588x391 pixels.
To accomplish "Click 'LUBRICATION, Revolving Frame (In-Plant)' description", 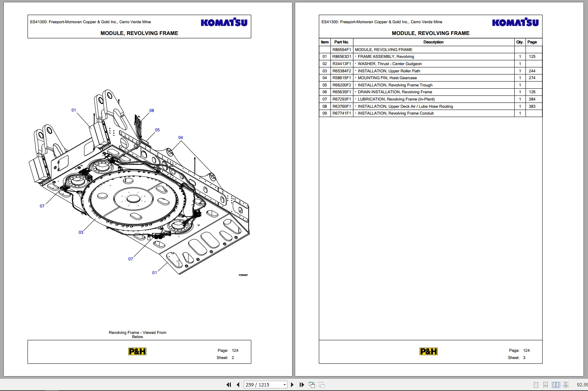I will point(396,99).
